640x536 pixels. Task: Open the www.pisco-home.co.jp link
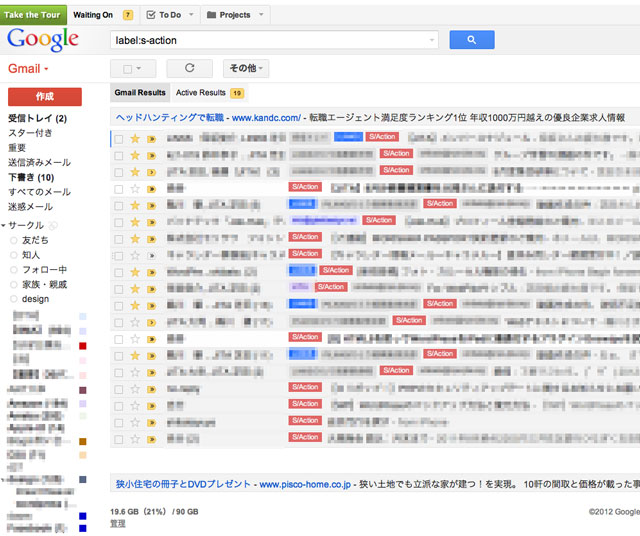tap(305, 485)
